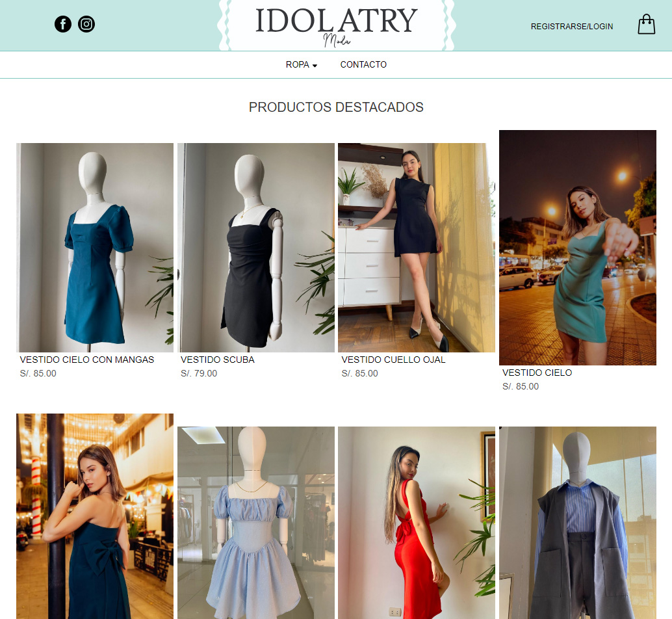Open Vestido Cielo con Mangas title link
The width and height of the screenshot is (672, 619).
coord(87,360)
